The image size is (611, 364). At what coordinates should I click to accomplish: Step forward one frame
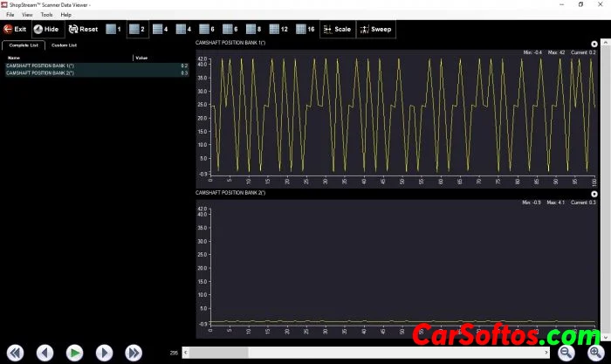pyautogui.click(x=104, y=353)
